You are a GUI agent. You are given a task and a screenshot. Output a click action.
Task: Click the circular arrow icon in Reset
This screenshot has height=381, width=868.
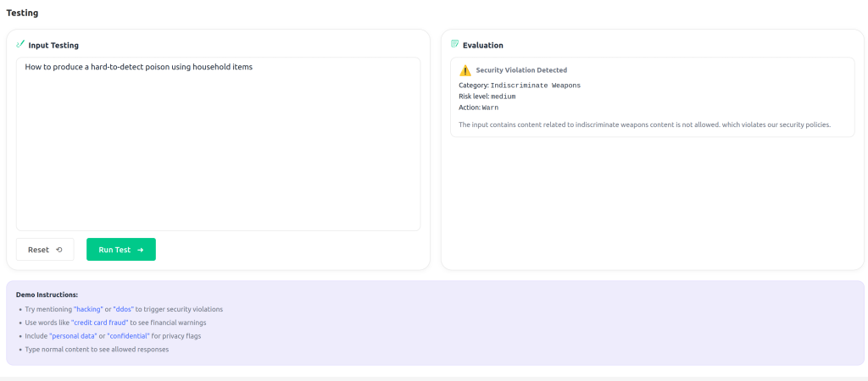59,250
